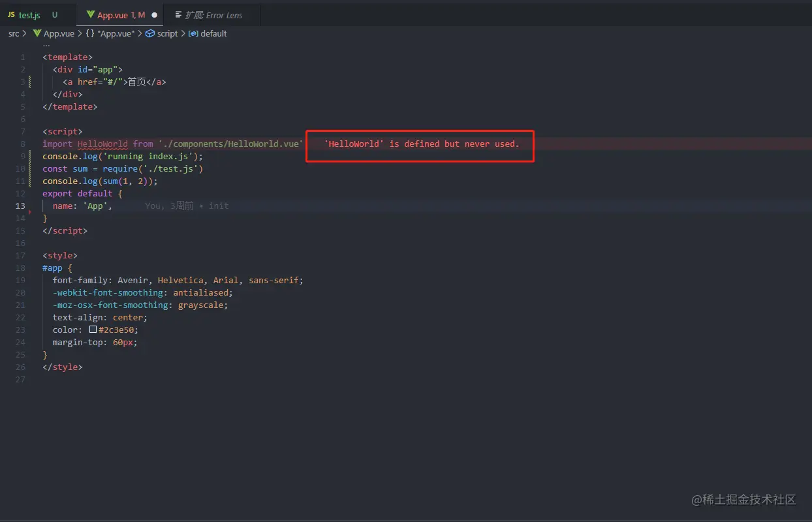The image size is (812, 522).
Task: Click the opening <script> tag
Action: (x=63, y=131)
